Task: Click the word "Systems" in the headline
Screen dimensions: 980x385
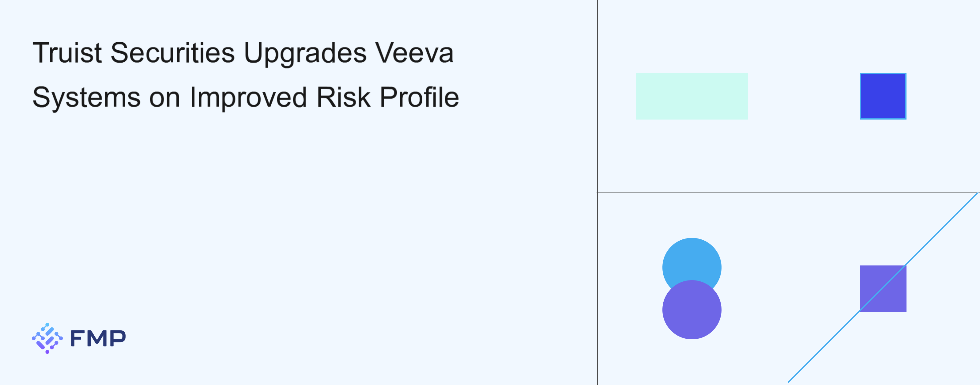Action: 86,97
